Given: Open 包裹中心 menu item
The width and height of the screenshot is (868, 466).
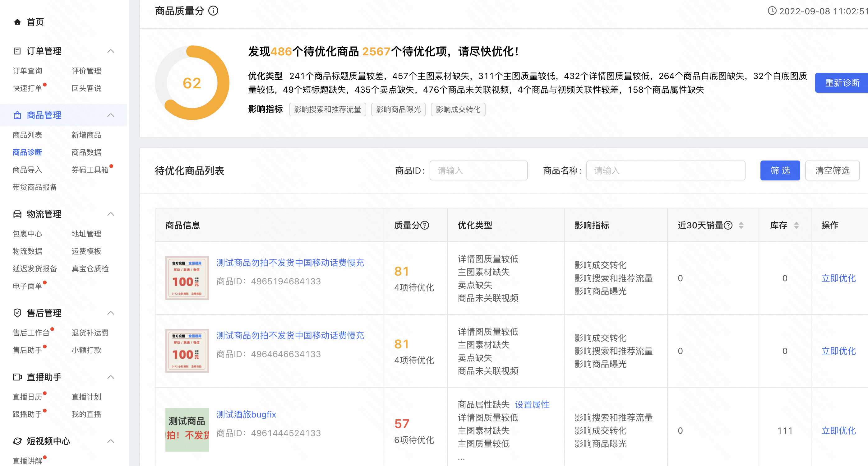Looking at the screenshot, I should point(27,234).
